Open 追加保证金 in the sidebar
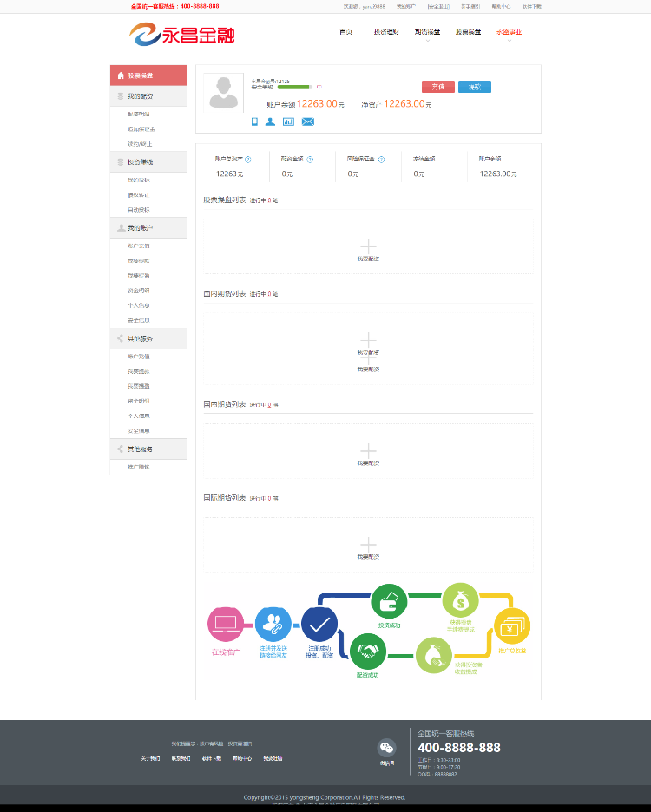This screenshot has height=812, width=651. click(x=141, y=129)
